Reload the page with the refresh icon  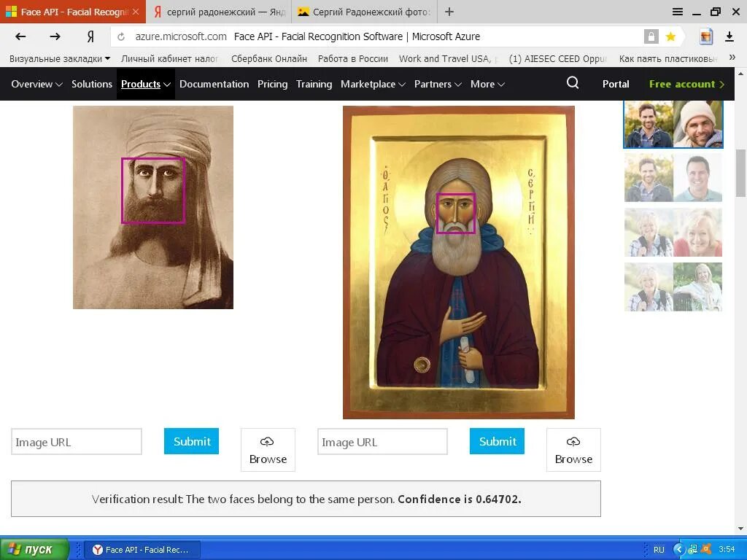(121, 36)
